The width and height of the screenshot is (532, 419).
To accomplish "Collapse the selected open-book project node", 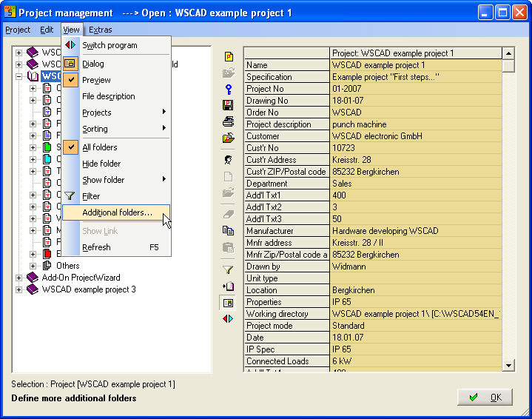I will click(19, 76).
